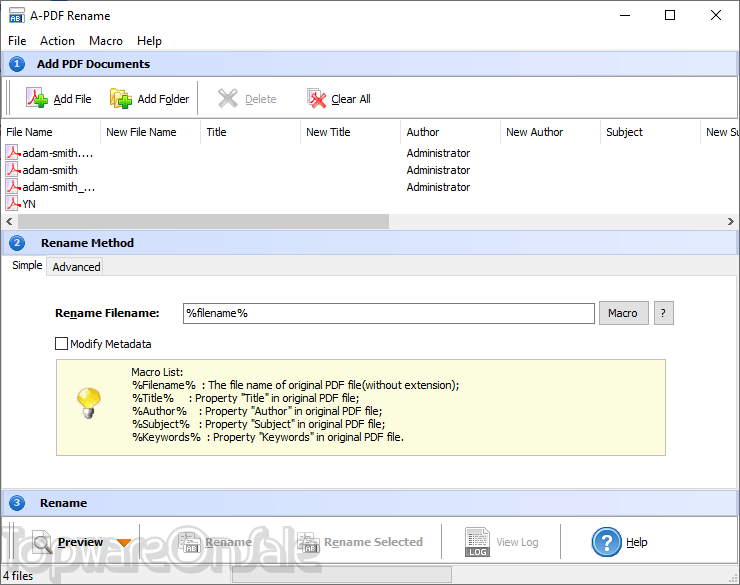Switch to the Advanced tab
This screenshot has width=740, height=585.
(x=76, y=267)
